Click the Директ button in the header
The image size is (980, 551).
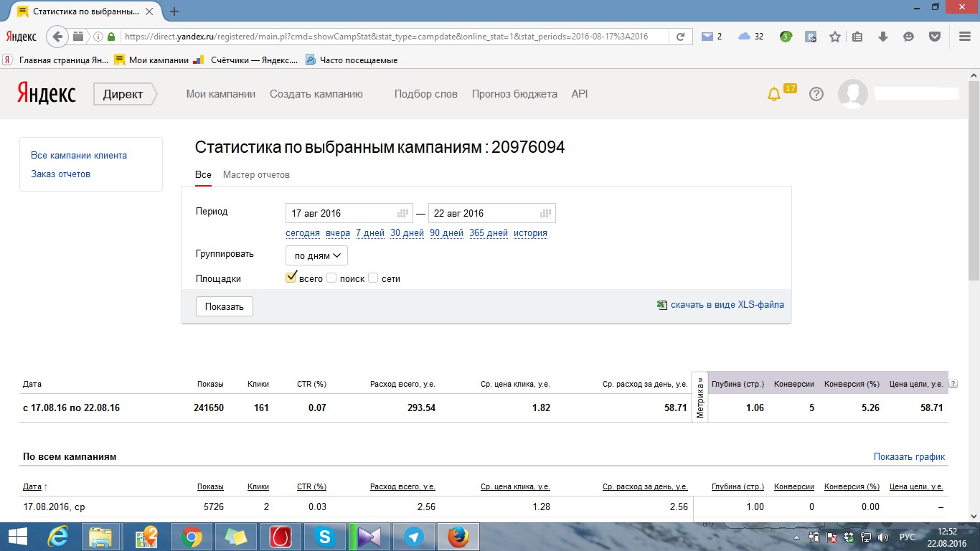[124, 94]
